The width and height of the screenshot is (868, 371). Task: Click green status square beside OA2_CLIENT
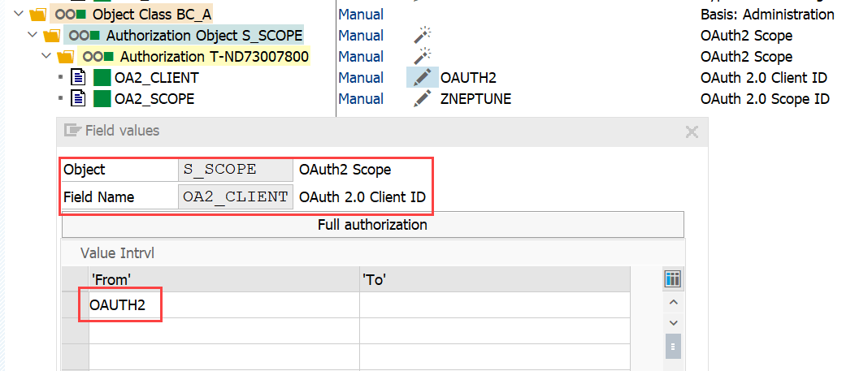point(102,77)
